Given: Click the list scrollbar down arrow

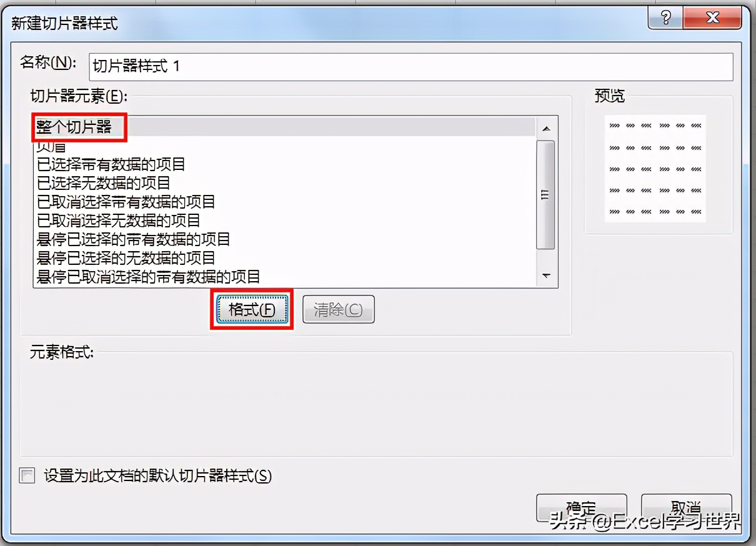Looking at the screenshot, I should [546, 275].
